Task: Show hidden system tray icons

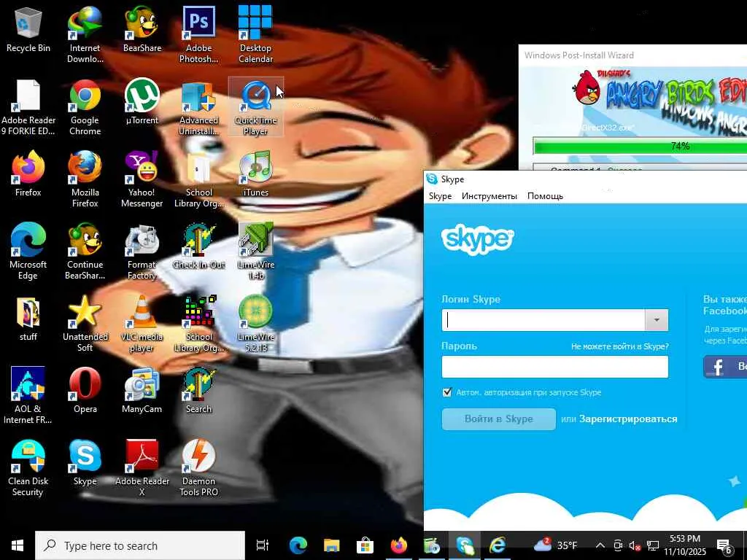Action: tap(600, 545)
